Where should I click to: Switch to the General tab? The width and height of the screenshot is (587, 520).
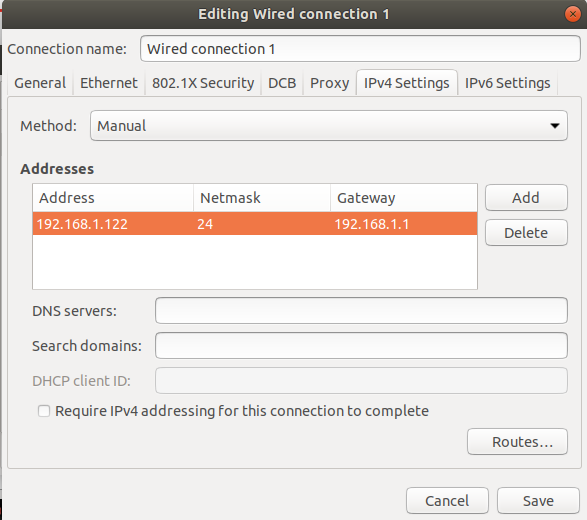click(x=40, y=83)
